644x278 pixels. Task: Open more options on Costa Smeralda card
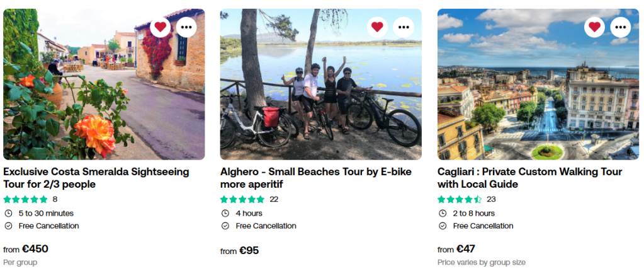[x=186, y=26]
